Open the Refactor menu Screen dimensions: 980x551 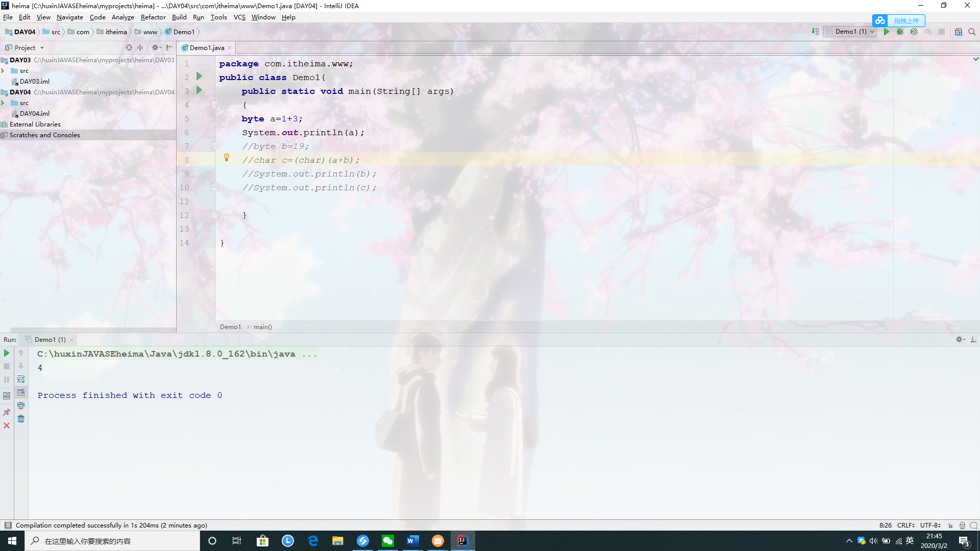[153, 17]
